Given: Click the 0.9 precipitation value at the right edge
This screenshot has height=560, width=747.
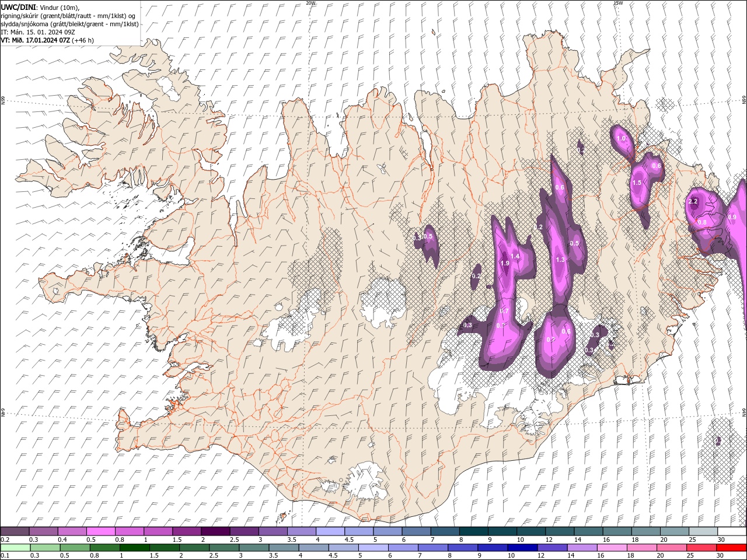Looking at the screenshot, I should [732, 217].
